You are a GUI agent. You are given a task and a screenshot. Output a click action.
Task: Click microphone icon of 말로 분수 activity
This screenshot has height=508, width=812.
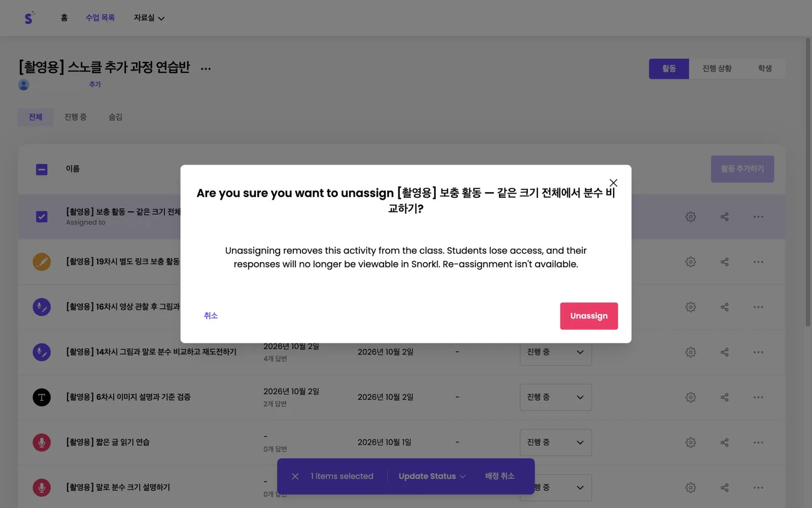pyautogui.click(x=42, y=488)
